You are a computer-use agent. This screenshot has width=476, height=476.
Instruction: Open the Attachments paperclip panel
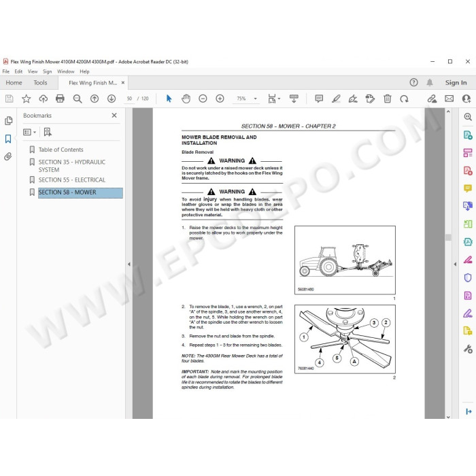click(8, 156)
